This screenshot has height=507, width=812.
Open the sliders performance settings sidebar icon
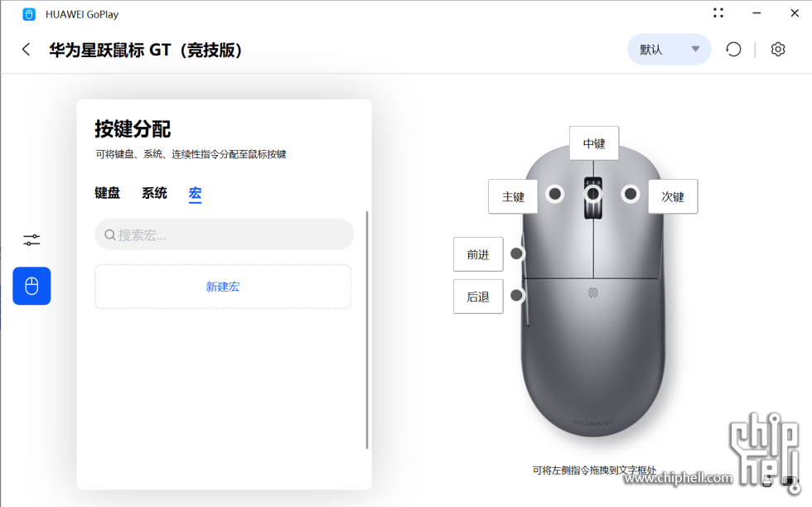tap(31, 239)
